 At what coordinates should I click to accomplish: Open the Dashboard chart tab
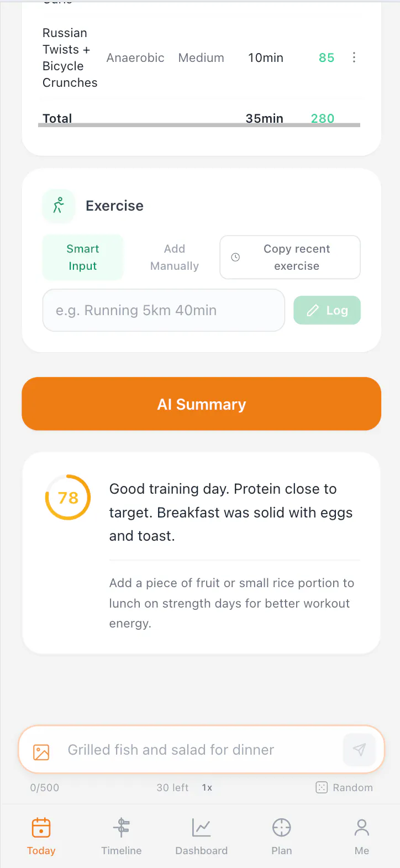tap(202, 836)
